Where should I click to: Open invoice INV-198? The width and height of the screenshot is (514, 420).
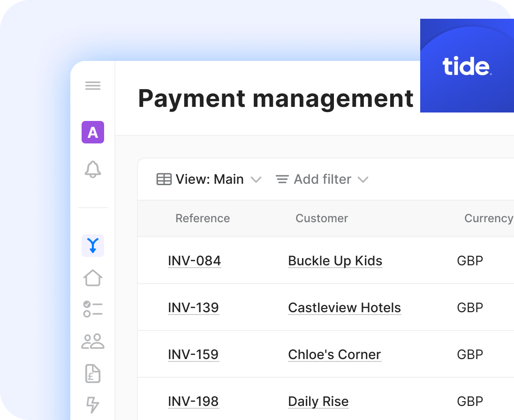[193, 401]
